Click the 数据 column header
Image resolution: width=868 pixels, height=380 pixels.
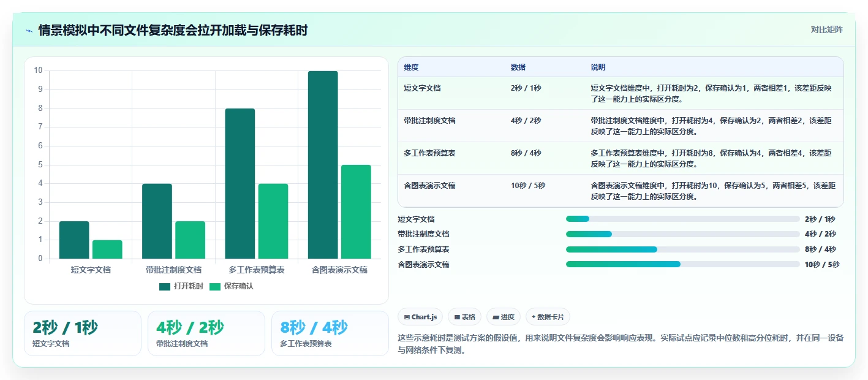click(518, 67)
